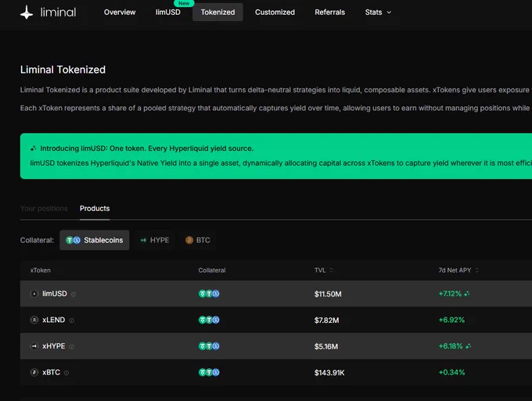Image resolution: width=532 pixels, height=401 pixels.
Task: Switch to Your positions tab
Action: point(44,209)
